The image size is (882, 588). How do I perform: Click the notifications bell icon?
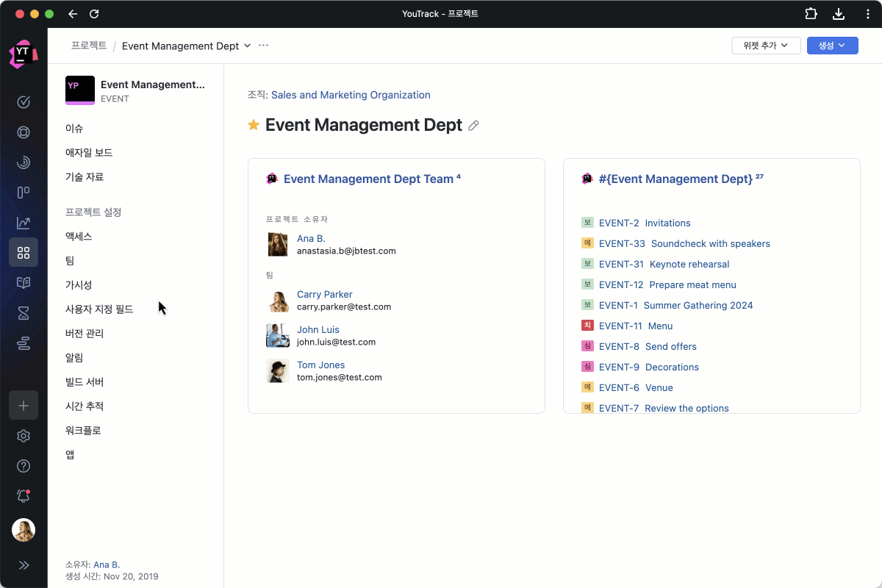point(24,496)
